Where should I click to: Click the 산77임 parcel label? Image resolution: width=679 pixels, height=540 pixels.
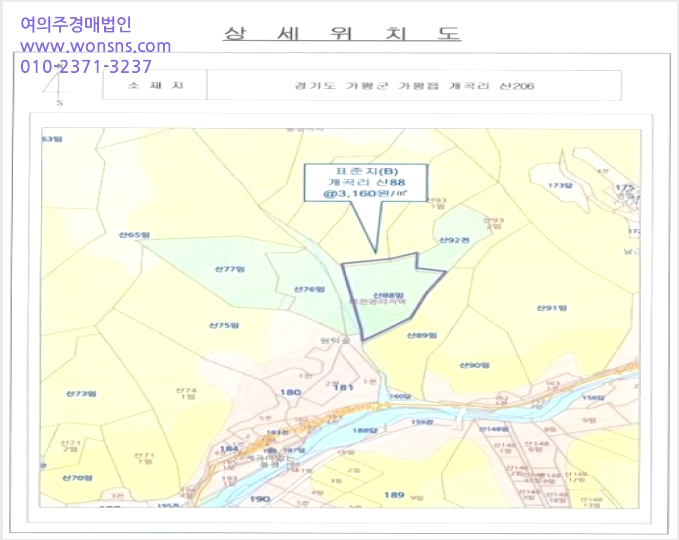230,269
